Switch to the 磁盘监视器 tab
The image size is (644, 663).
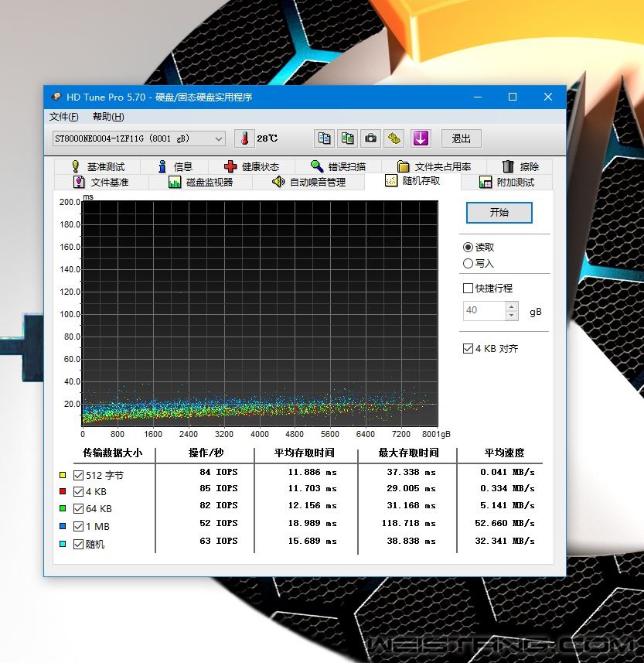201,183
